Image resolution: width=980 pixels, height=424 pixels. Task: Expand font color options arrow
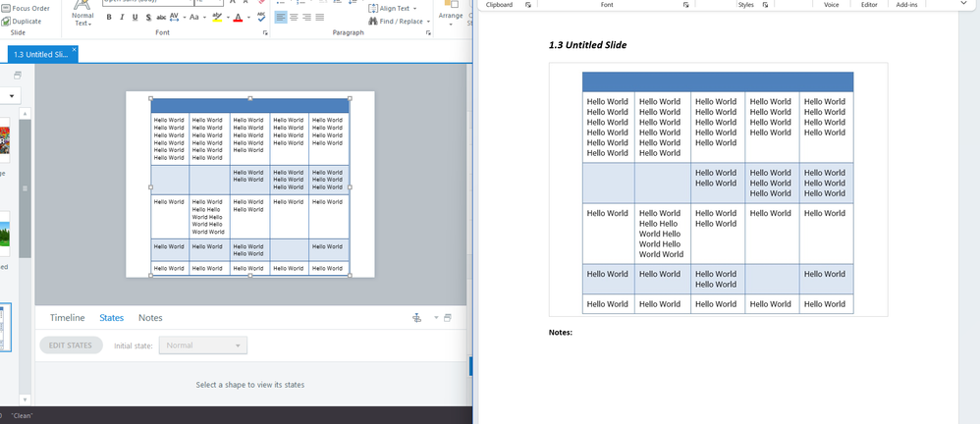point(248,18)
